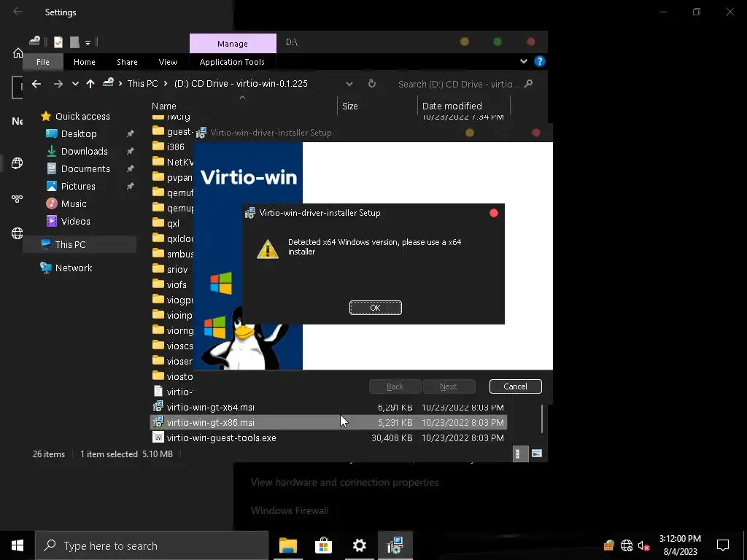Switch to details view layout icon
Screen dimensions: 747x560
click(519, 454)
